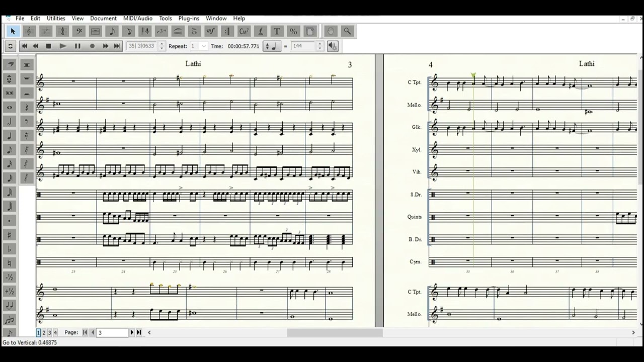Open the tempo beat note selector

tap(271, 46)
